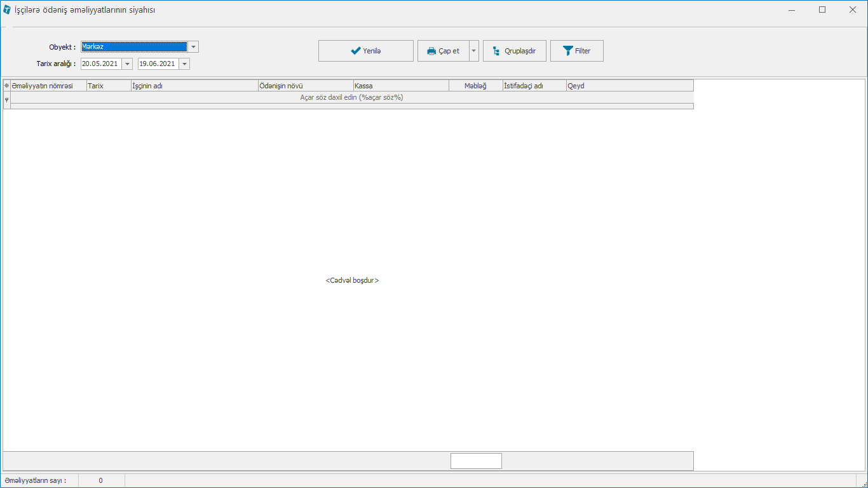Click the start date field 20.05.2021

point(100,64)
